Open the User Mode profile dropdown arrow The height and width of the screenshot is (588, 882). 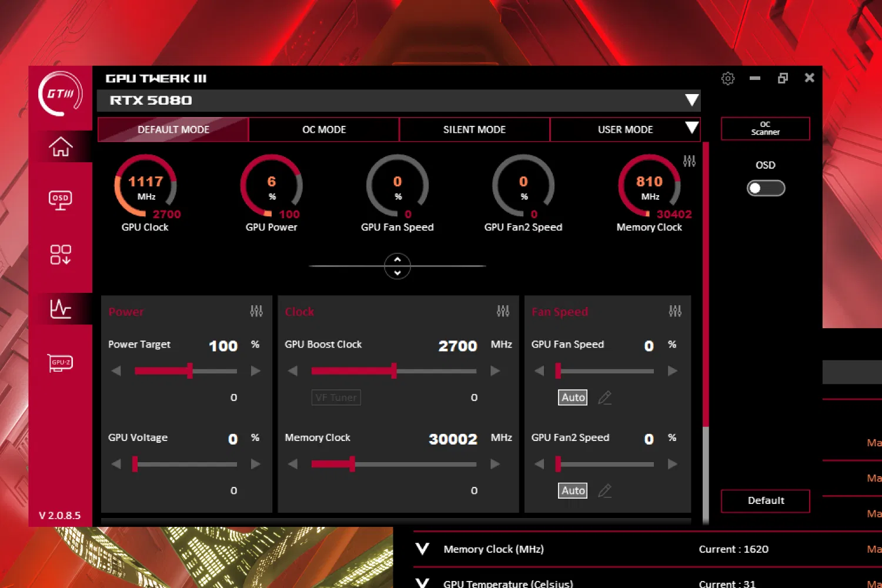692,128
